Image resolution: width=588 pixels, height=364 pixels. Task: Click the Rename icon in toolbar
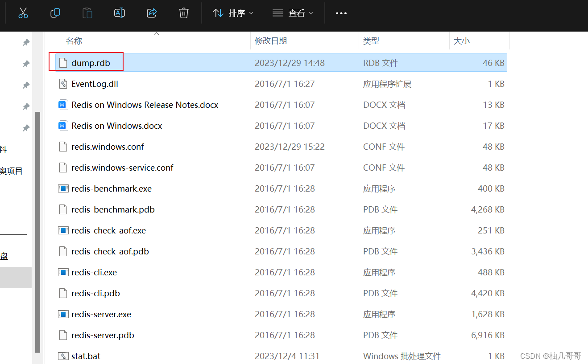click(120, 13)
